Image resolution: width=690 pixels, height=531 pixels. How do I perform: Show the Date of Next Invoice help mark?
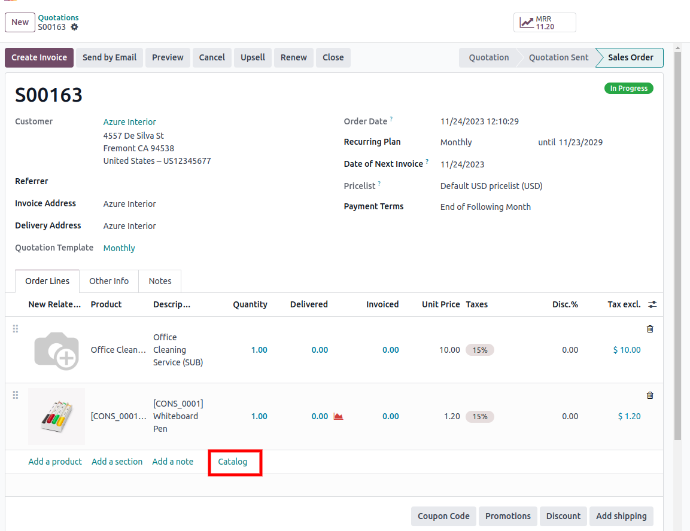[427, 161]
